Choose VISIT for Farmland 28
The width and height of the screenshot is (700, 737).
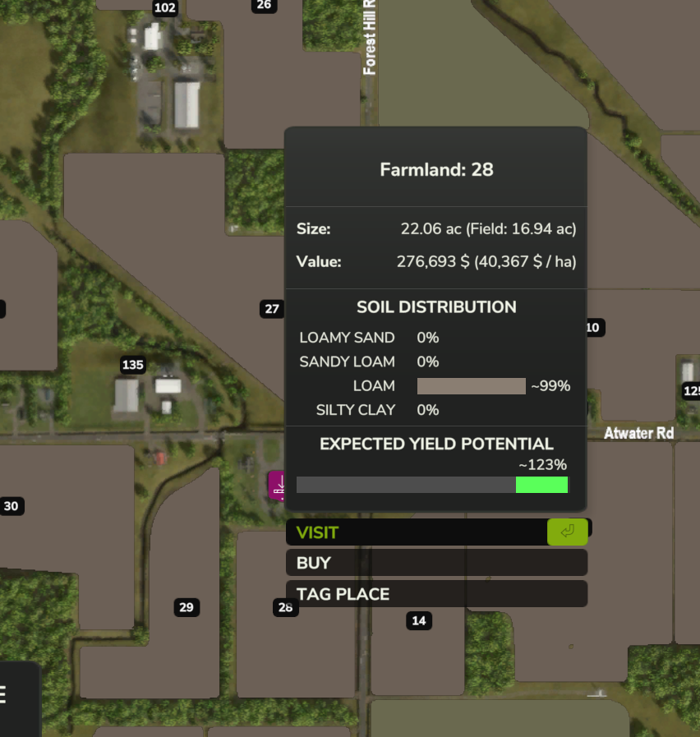pyautogui.click(x=437, y=532)
